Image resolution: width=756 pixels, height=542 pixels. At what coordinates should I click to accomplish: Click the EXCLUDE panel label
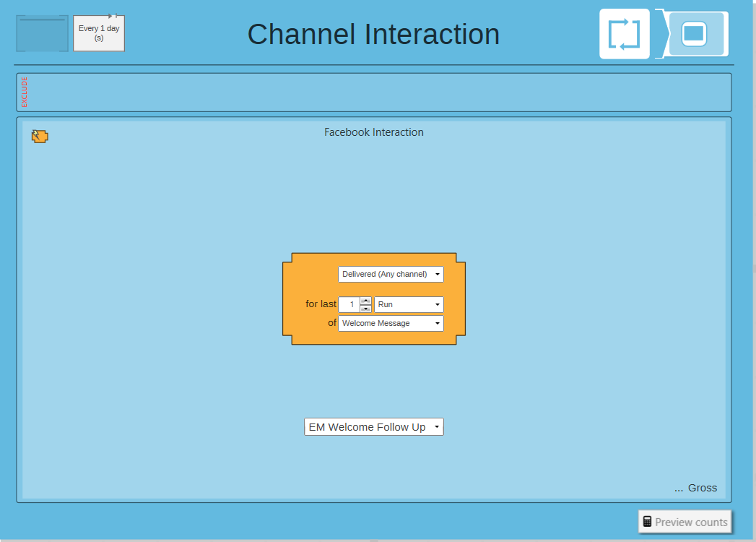(24, 93)
